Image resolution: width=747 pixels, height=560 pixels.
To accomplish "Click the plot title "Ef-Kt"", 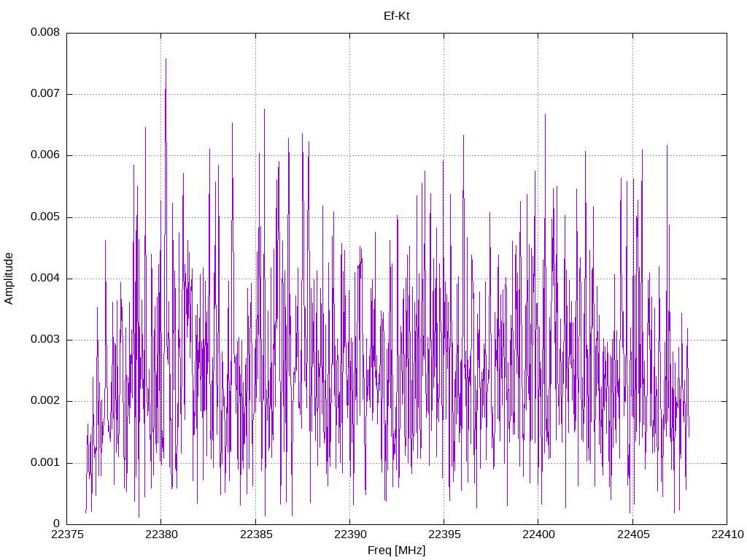I will coord(396,16).
